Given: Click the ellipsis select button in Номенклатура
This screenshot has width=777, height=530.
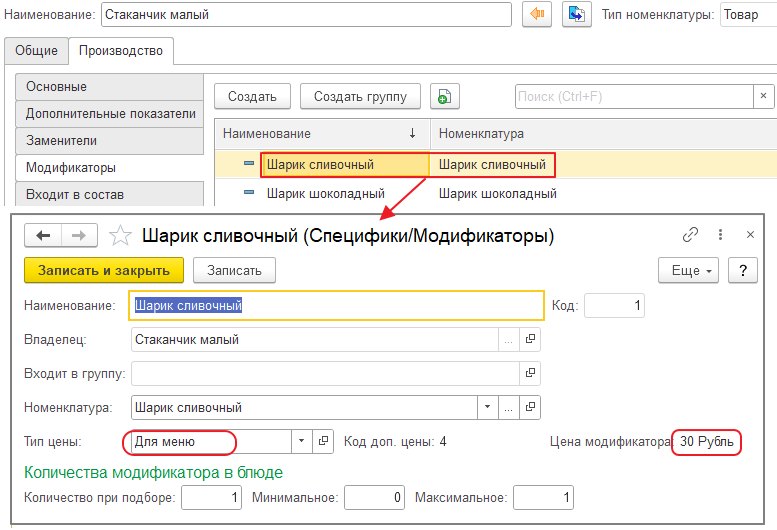Looking at the screenshot, I should pyautogui.click(x=508, y=407).
